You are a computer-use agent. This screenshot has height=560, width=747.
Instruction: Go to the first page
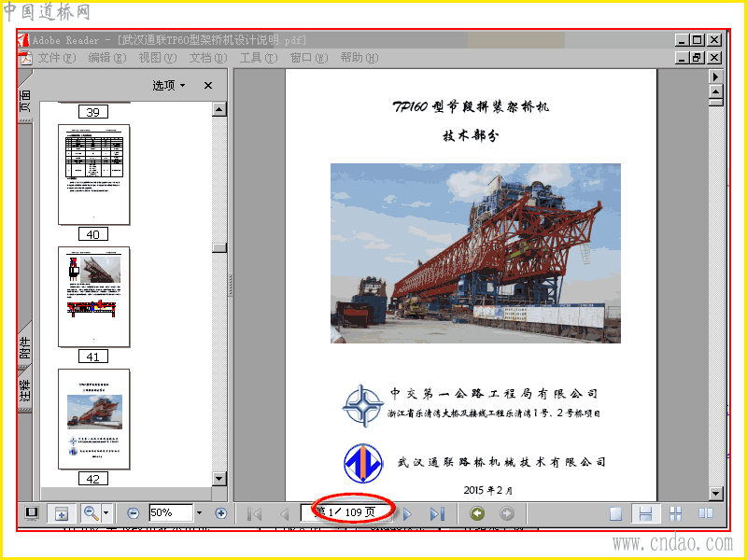pos(255,514)
